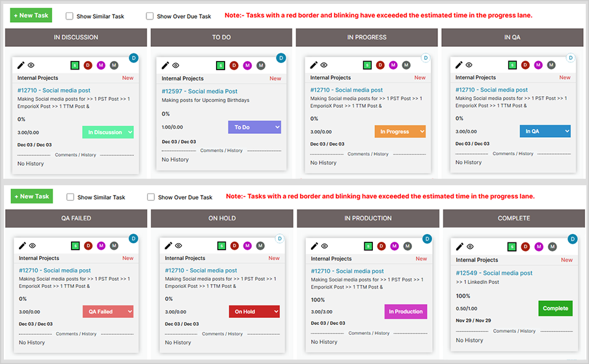The height and width of the screenshot is (364, 589).
Task: Select the TO DO lane header
Action: [221, 37]
